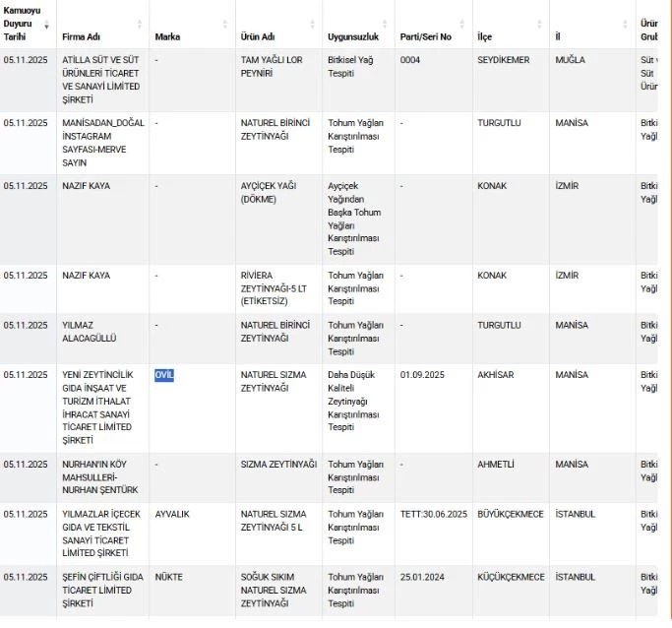The width and height of the screenshot is (672, 628).
Task: Click the Parti/Seri No sort arrows
Action: 460,25
